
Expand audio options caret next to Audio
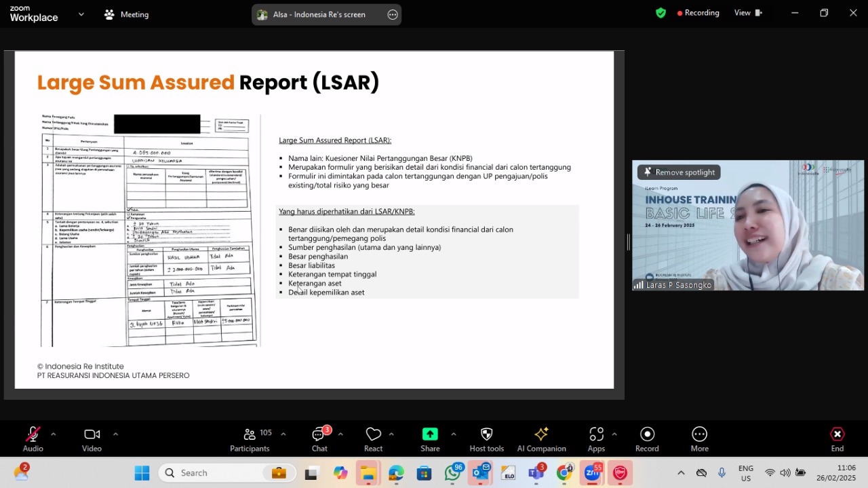[x=53, y=434]
